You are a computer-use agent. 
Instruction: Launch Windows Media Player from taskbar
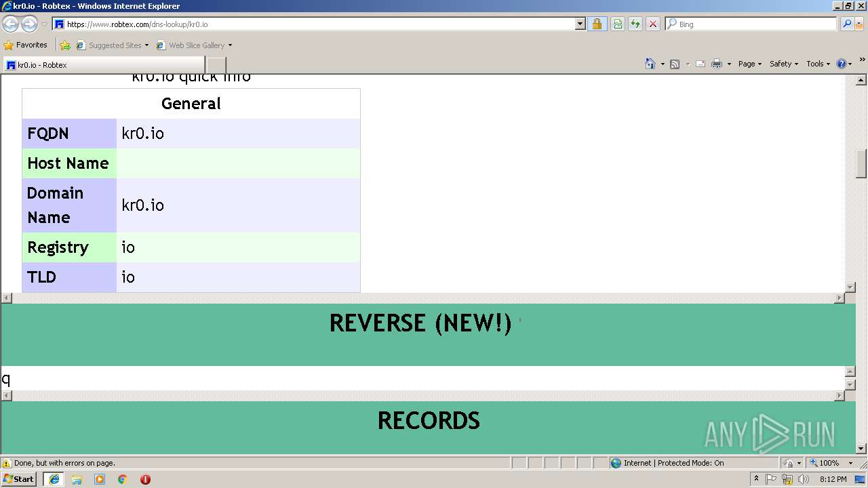pyautogui.click(x=100, y=479)
